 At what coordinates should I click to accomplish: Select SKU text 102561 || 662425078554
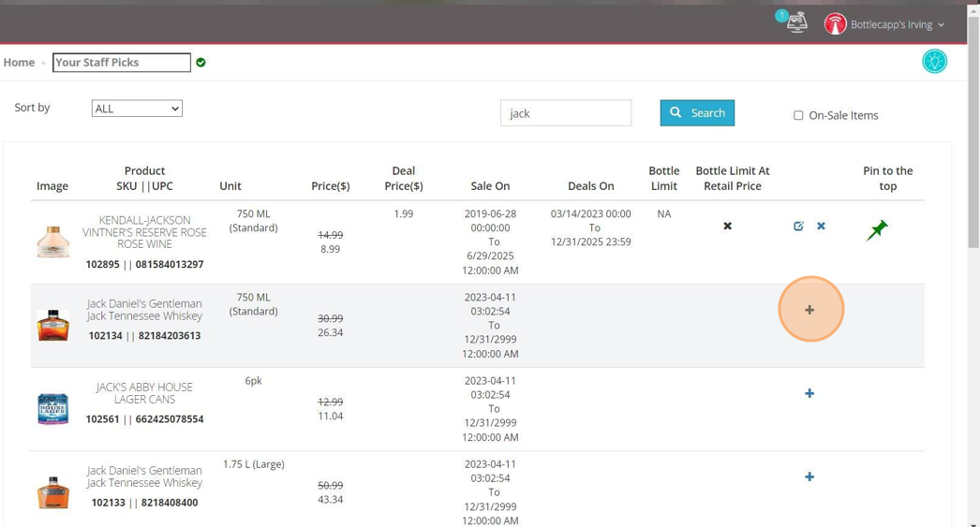144,419
